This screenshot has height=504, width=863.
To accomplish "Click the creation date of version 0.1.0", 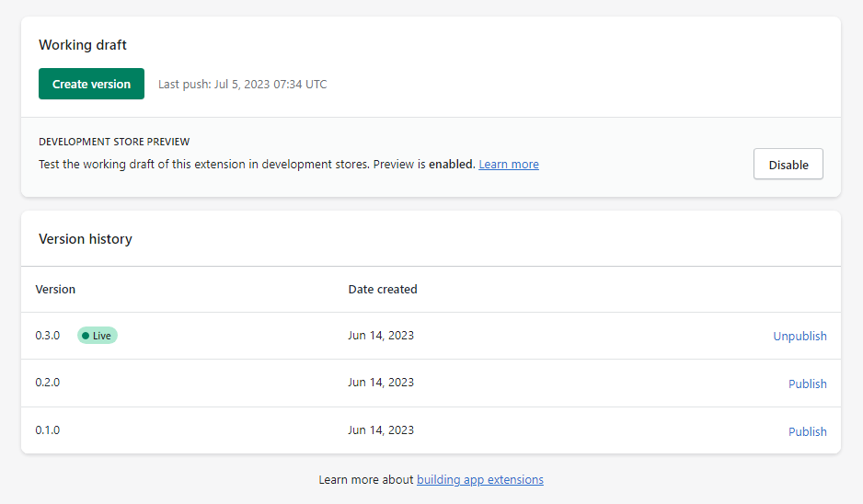I will (x=381, y=430).
